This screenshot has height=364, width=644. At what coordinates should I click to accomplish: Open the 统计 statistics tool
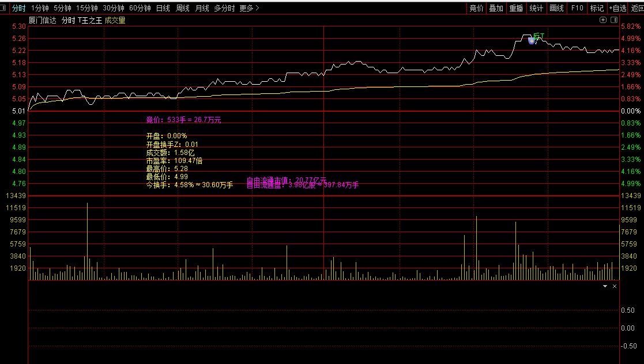536,8
